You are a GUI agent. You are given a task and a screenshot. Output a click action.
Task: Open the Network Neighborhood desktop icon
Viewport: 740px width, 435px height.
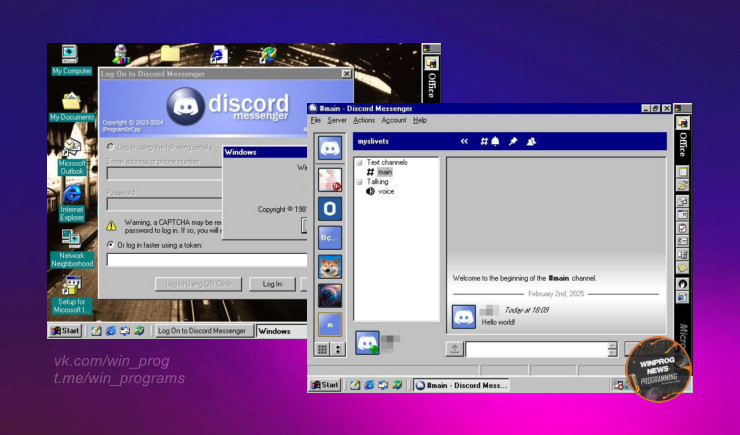click(72, 249)
